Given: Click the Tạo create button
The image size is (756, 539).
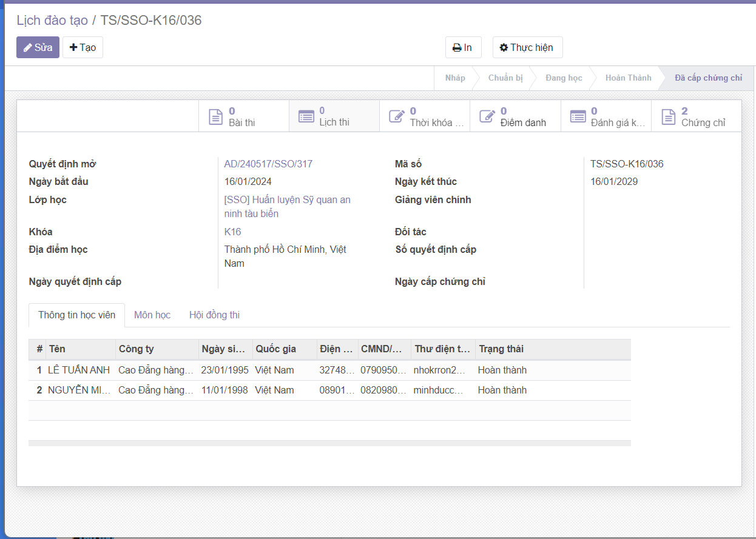Looking at the screenshot, I should coord(83,47).
